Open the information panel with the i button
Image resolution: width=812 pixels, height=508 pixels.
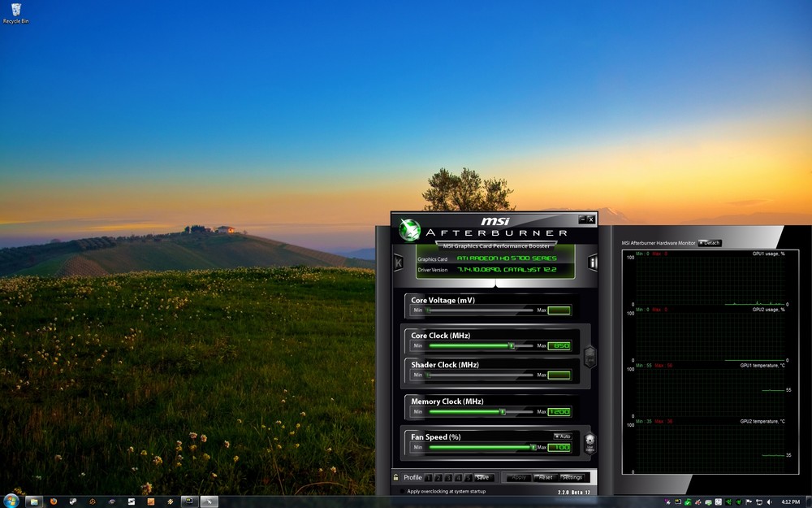tap(593, 263)
